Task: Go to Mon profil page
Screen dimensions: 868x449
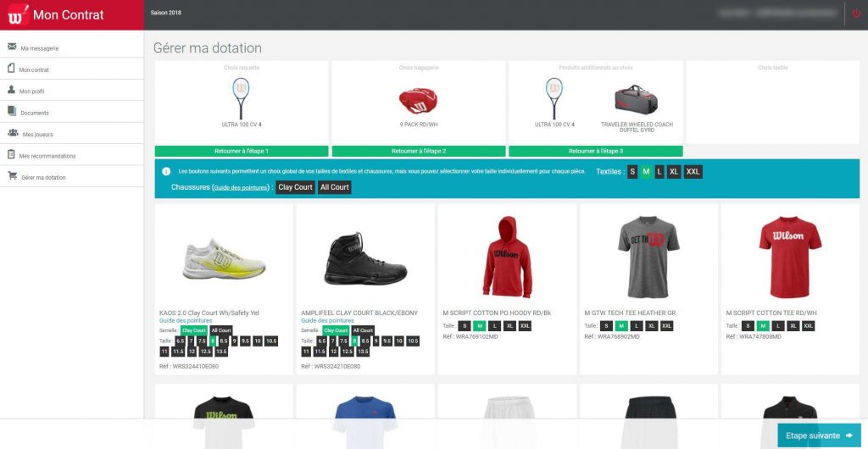Action: (72, 91)
